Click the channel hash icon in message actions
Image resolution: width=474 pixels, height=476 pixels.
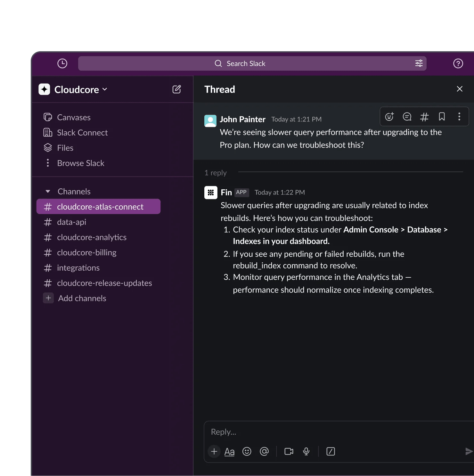[x=424, y=117]
